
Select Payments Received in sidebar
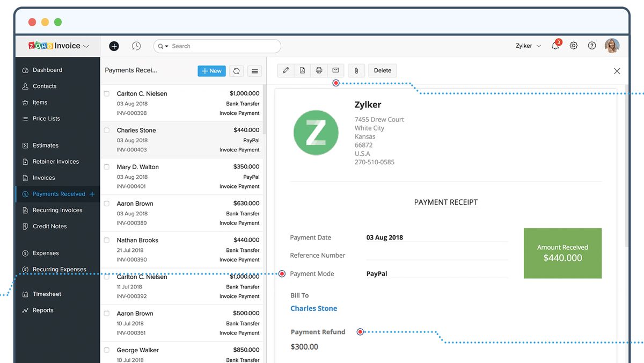coord(58,194)
